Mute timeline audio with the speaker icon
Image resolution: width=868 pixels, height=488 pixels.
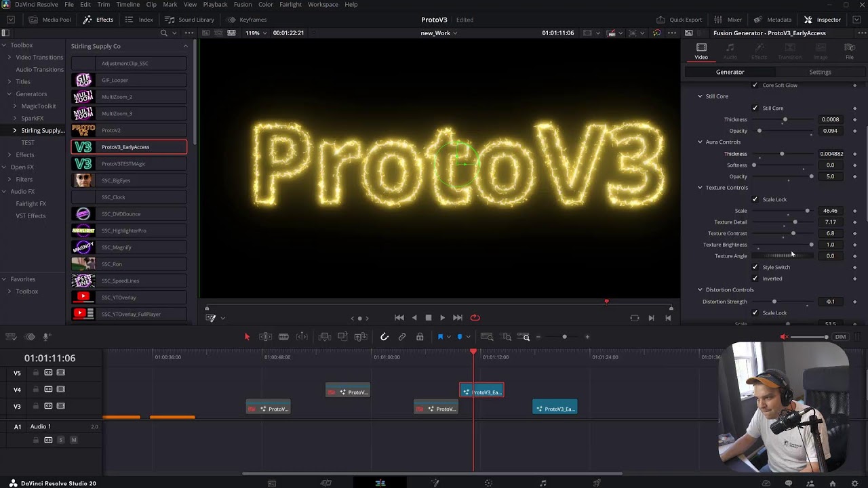784,337
